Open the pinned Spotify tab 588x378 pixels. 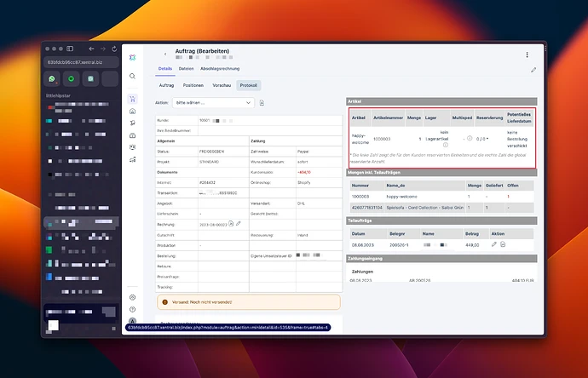(72, 78)
